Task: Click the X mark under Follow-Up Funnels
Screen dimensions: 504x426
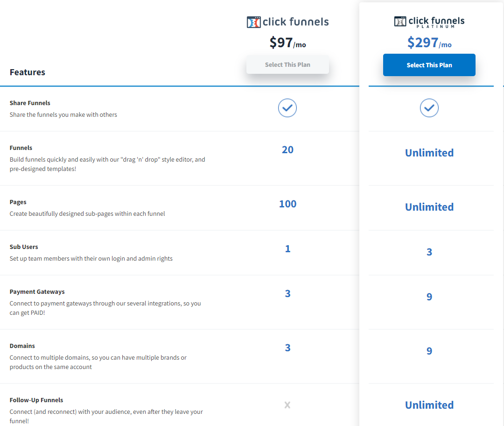Action: (x=287, y=405)
